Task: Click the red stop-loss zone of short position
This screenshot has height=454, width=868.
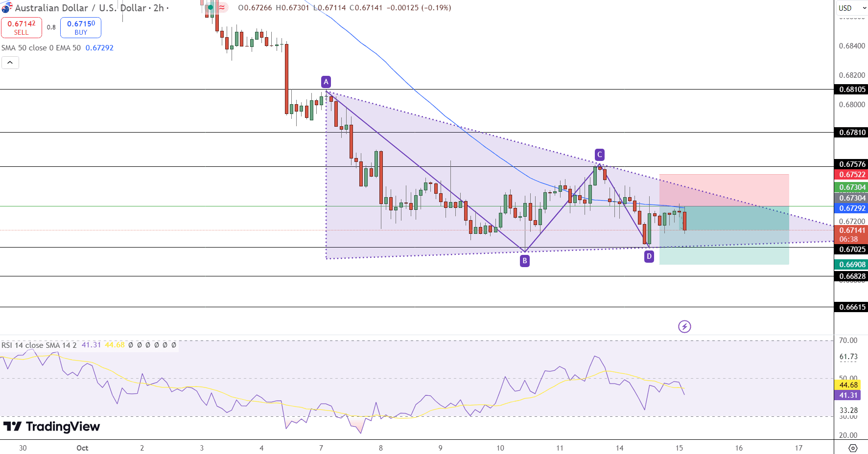Action: (x=724, y=190)
